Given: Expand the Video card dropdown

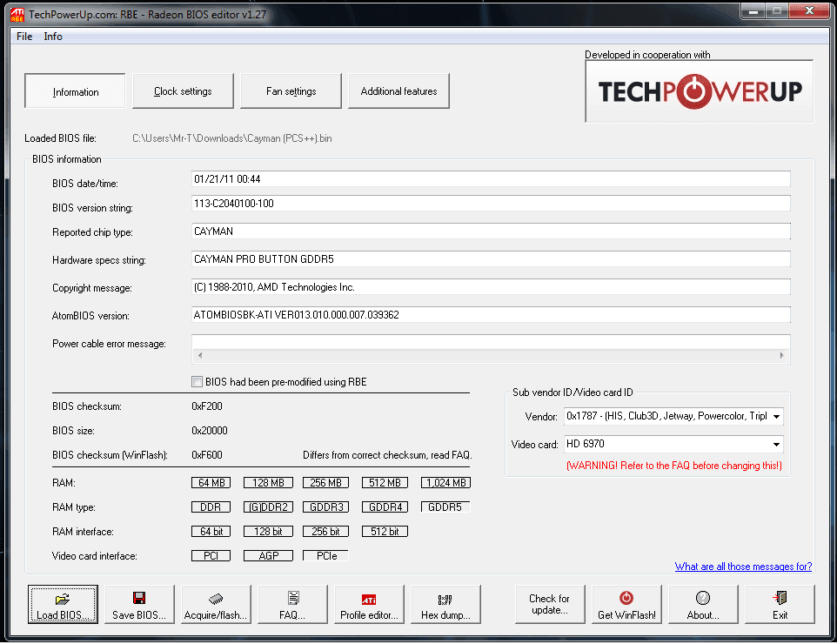Looking at the screenshot, I should [x=777, y=445].
